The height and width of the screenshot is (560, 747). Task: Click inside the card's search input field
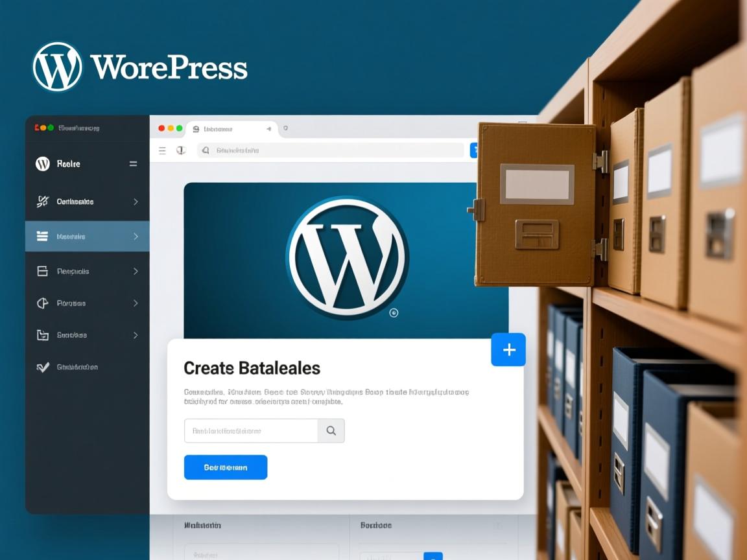click(250, 430)
